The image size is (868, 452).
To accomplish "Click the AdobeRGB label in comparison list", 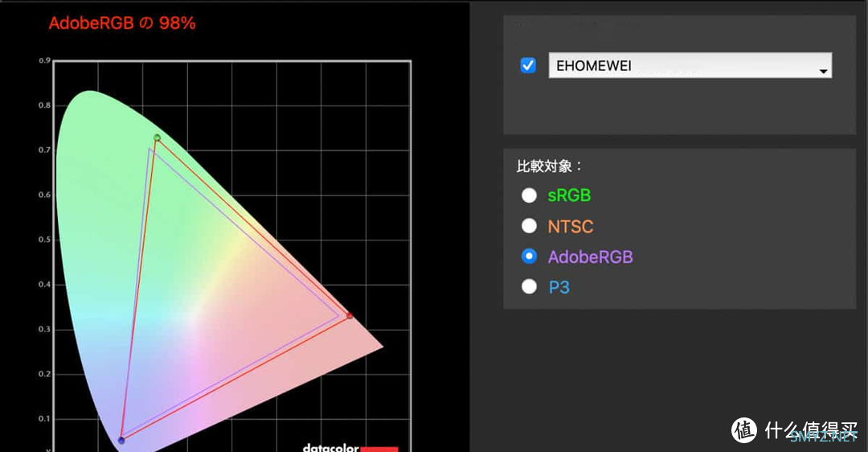I will pyautogui.click(x=590, y=257).
